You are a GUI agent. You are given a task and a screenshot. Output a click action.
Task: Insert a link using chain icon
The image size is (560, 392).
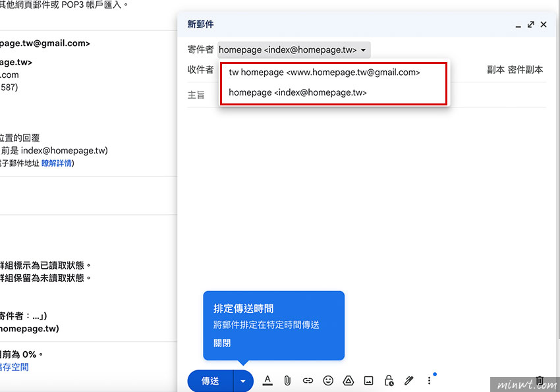308,381
